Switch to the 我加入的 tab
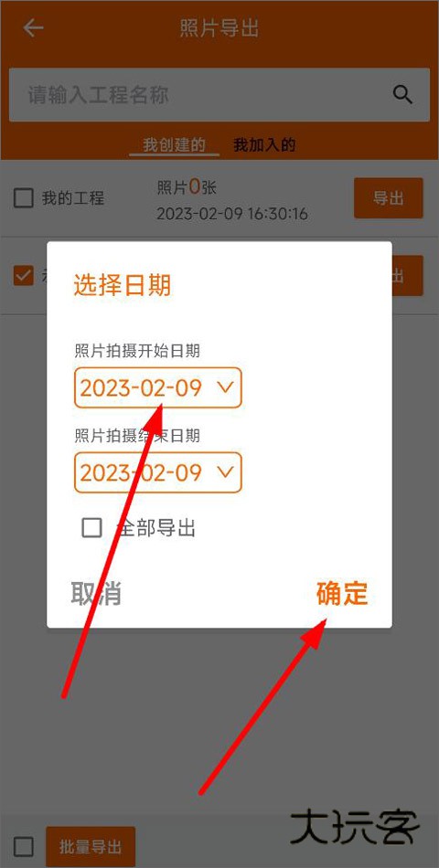439x868 pixels. (x=263, y=145)
